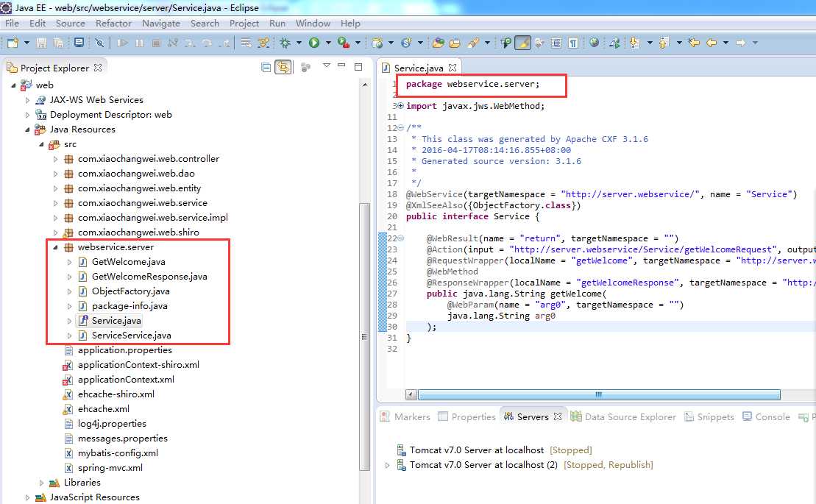This screenshot has height=504, width=816.
Task: Toggle the Mark Occurrences highlighter icon
Action: click(522, 43)
